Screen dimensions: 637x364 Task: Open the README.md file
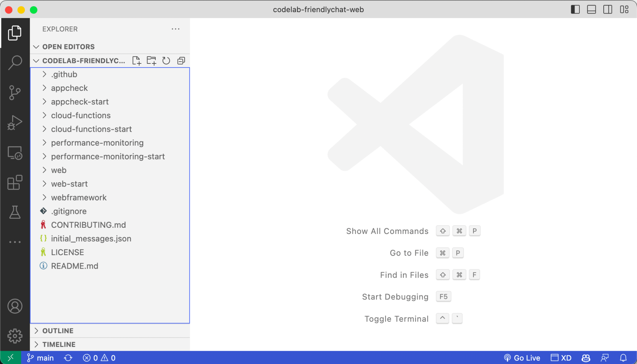[110, 266]
